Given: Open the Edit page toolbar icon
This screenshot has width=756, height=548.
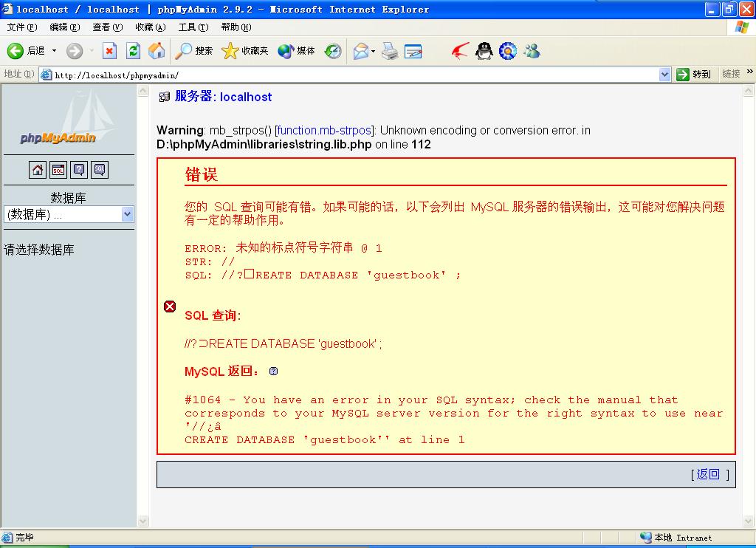Looking at the screenshot, I should pyautogui.click(x=413, y=51).
